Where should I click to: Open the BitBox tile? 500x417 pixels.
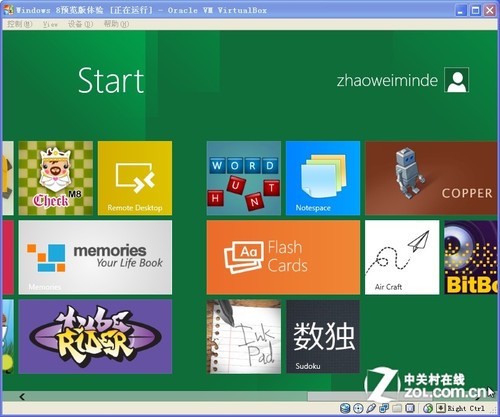pos(471,257)
